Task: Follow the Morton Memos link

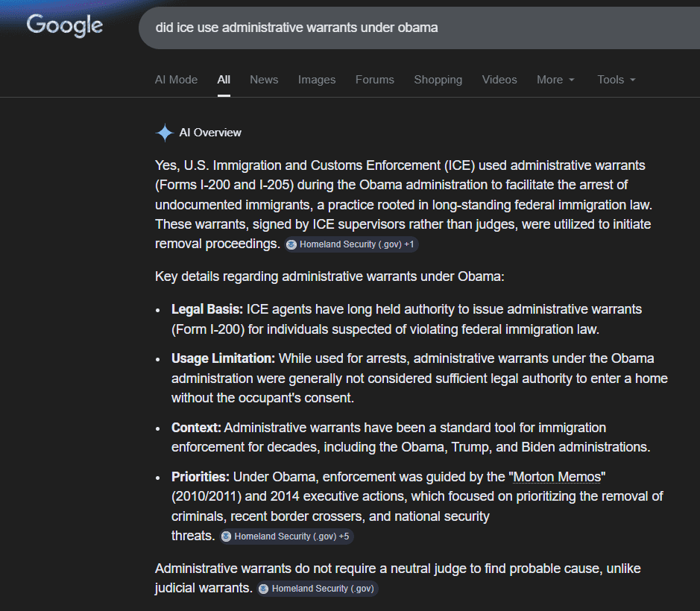Action: [557, 477]
